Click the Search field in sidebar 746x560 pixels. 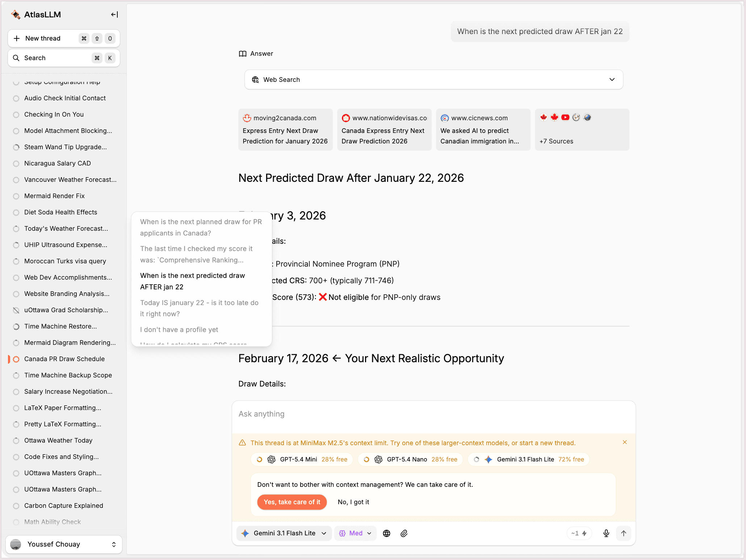pos(64,58)
